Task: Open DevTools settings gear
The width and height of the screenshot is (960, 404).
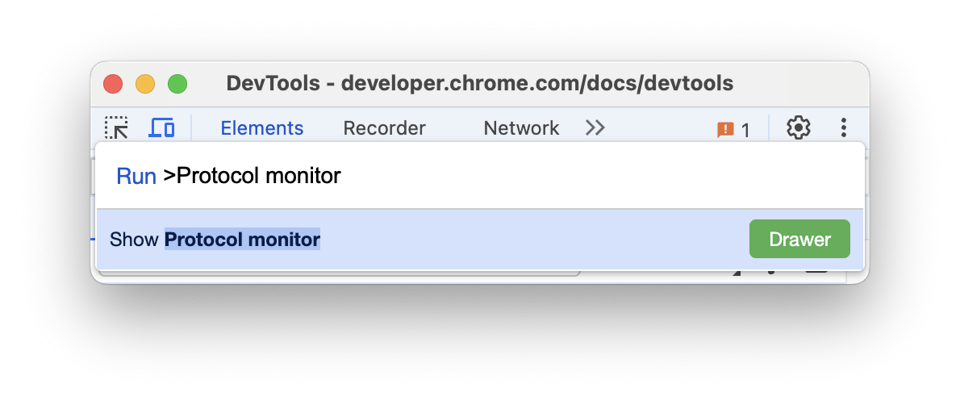Action: 797,128
